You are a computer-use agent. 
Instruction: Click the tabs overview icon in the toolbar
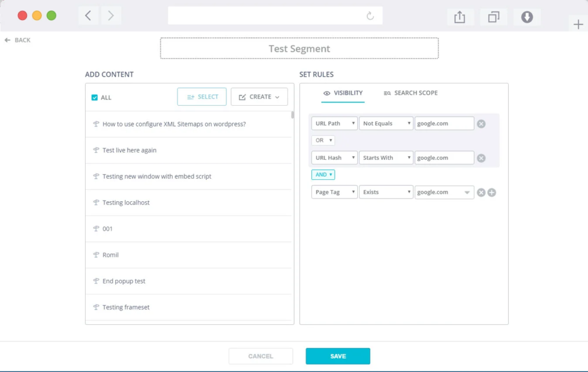(493, 17)
